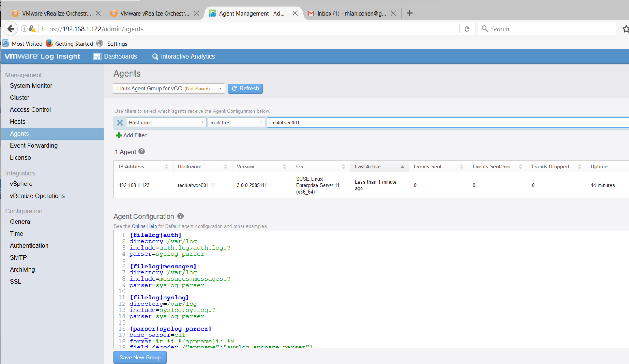The image size is (629, 364).
Task: Open Cluster in the sidebar
Action: click(20, 98)
